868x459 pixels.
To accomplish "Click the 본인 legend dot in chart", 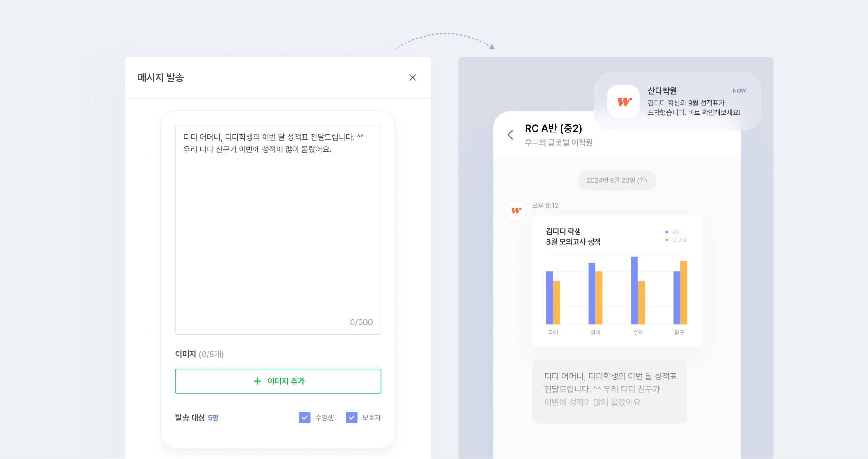I will pyautogui.click(x=667, y=232).
